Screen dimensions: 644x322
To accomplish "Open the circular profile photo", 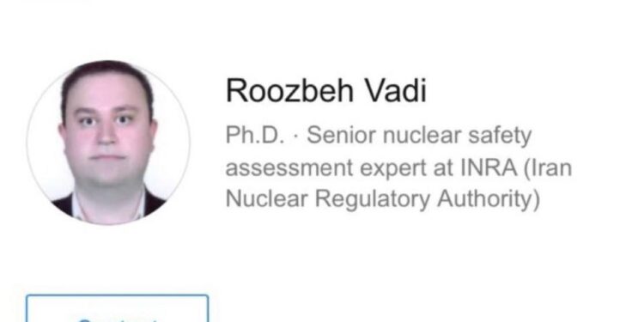I will pos(108,143).
